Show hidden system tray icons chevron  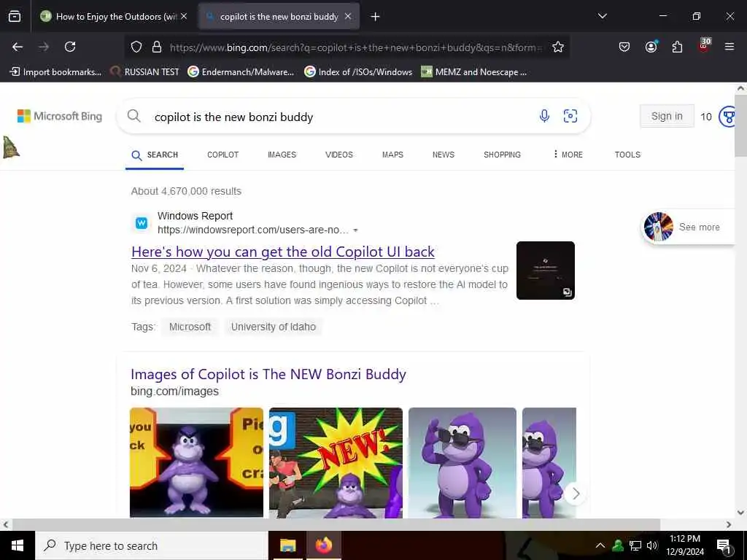click(x=600, y=545)
